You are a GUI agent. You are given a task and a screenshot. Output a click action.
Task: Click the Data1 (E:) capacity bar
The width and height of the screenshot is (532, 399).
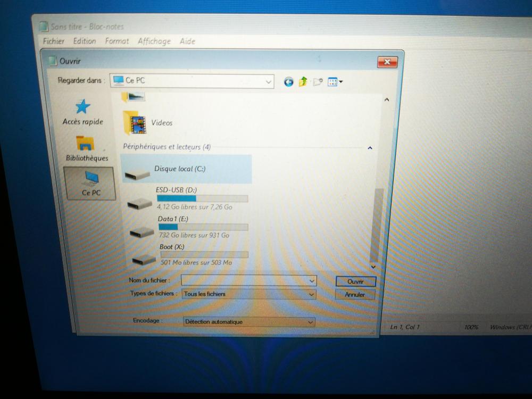(203, 227)
